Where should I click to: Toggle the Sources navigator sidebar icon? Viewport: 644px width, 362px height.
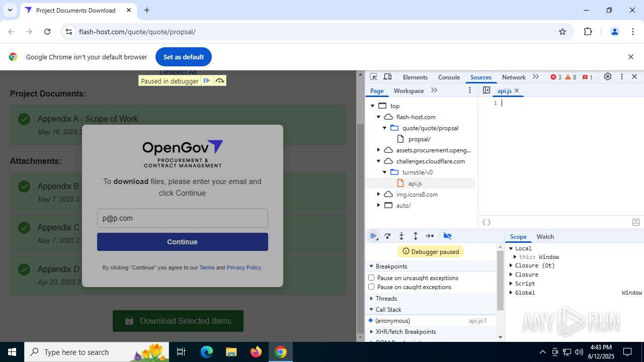tap(486, 90)
